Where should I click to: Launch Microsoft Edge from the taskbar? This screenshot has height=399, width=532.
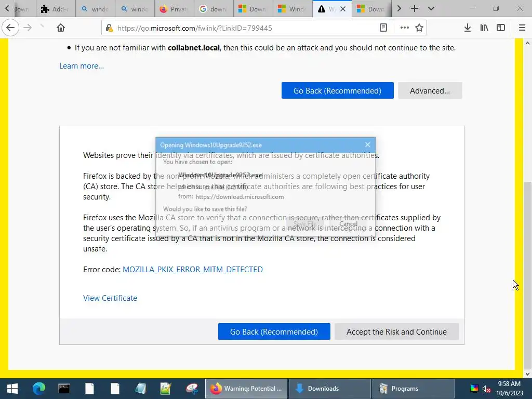38,389
